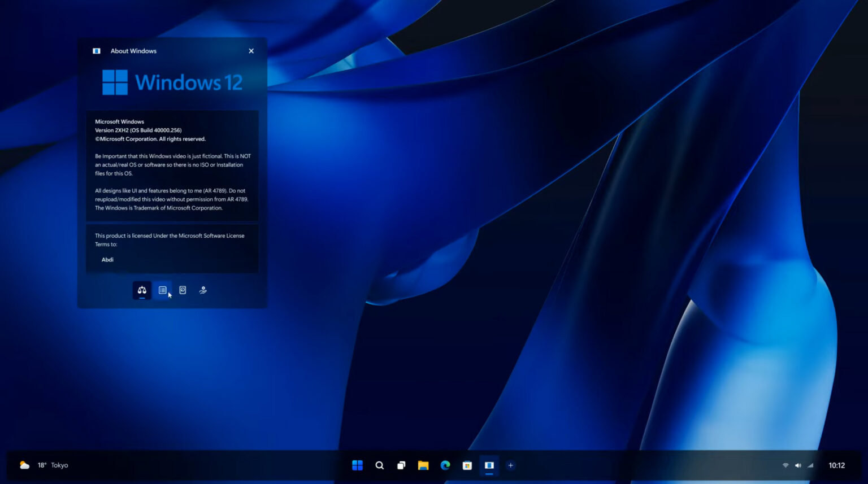This screenshot has height=484, width=868.
Task: Select the active About Windows taskbar icon
Action: tap(489, 465)
